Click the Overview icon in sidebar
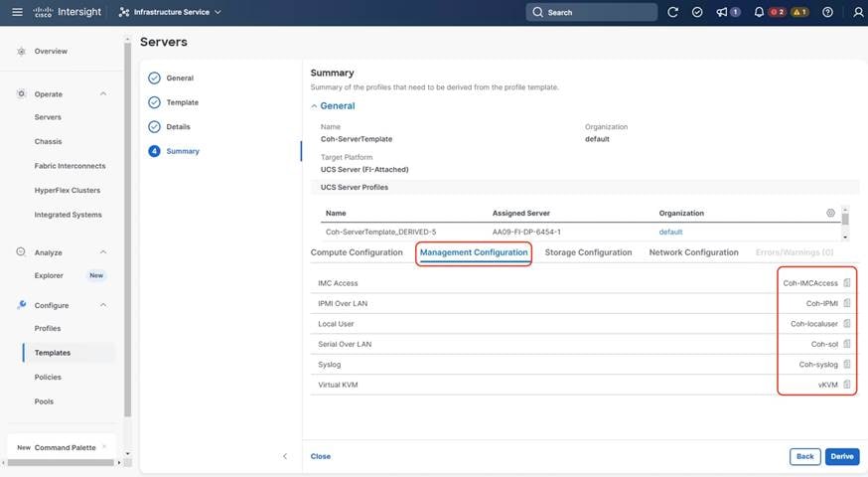 21,51
